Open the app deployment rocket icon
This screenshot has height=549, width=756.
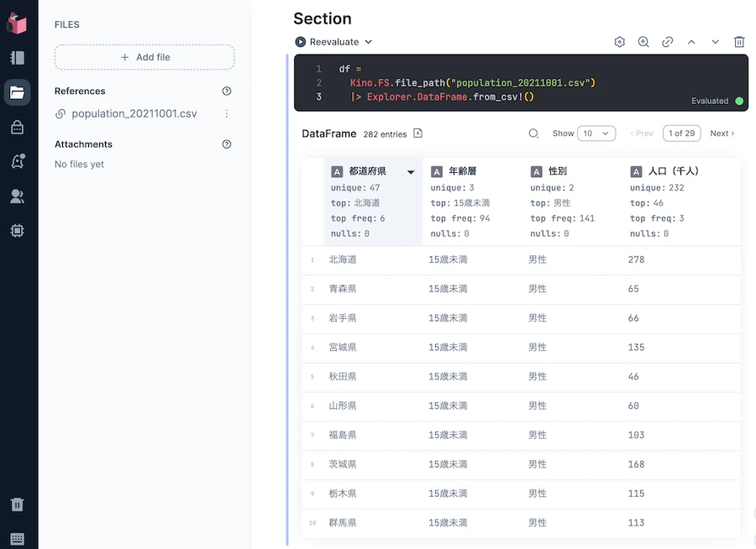[18, 161]
